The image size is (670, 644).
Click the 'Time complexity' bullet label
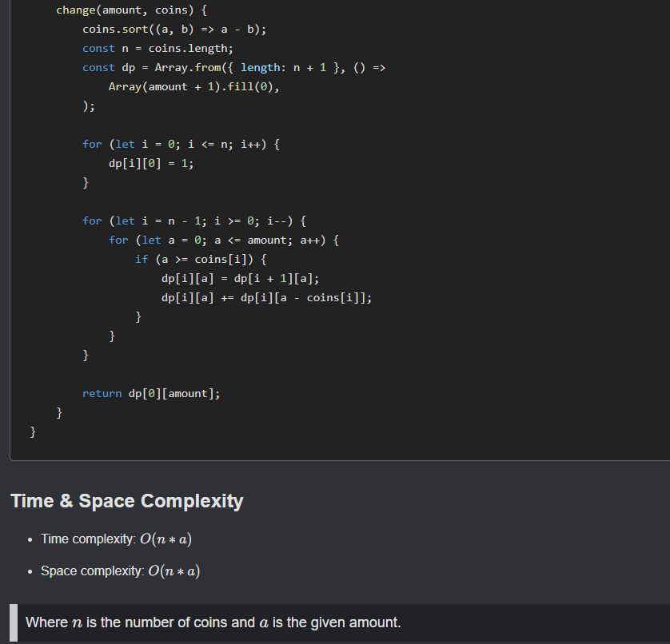pos(88,539)
